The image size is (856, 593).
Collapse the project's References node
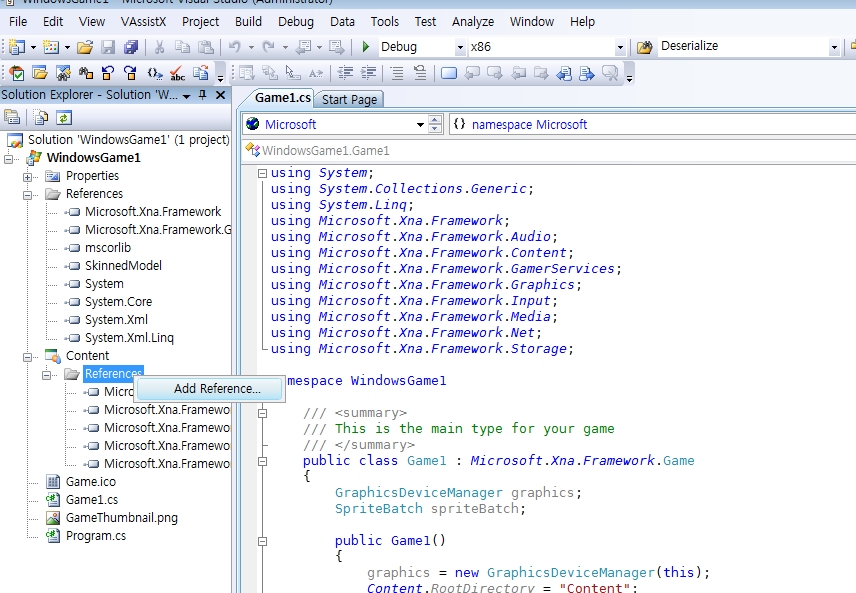(27, 195)
